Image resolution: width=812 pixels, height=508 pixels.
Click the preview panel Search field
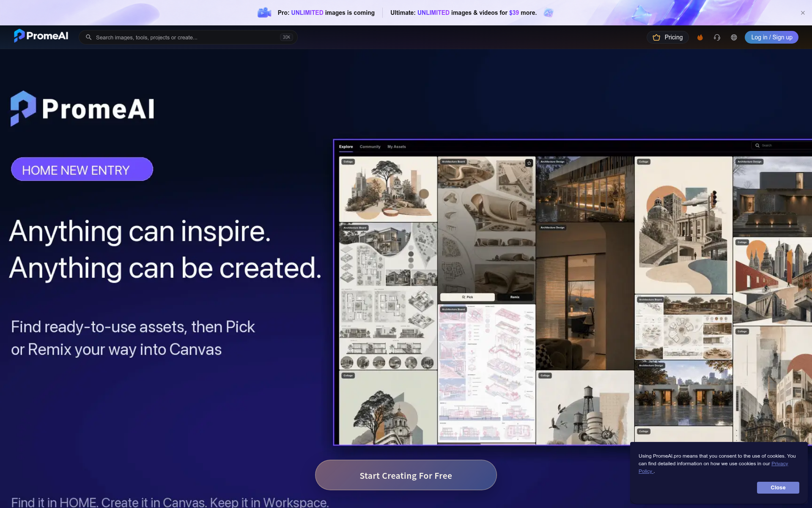click(781, 145)
